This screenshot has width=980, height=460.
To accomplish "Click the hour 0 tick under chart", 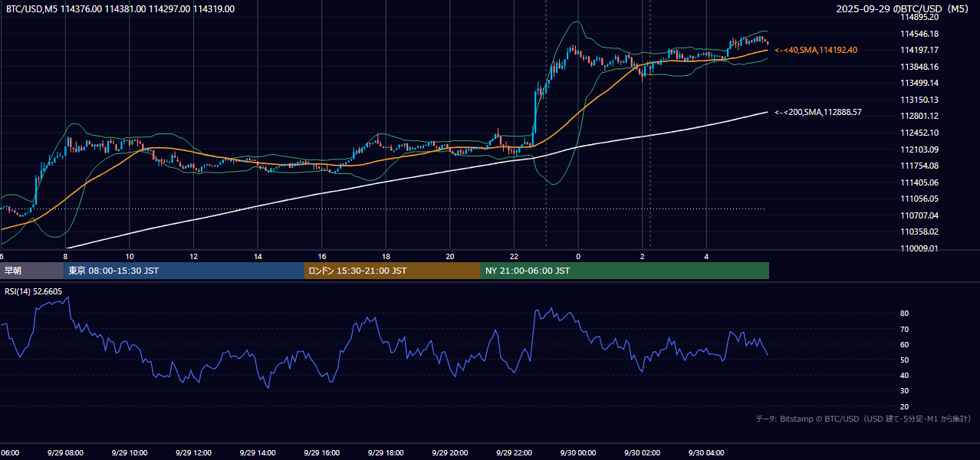I will tap(577, 256).
